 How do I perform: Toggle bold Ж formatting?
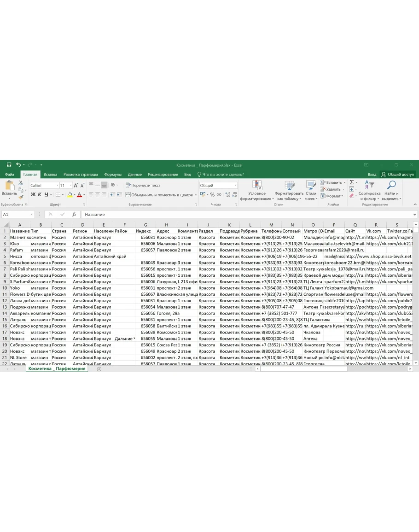point(33,195)
